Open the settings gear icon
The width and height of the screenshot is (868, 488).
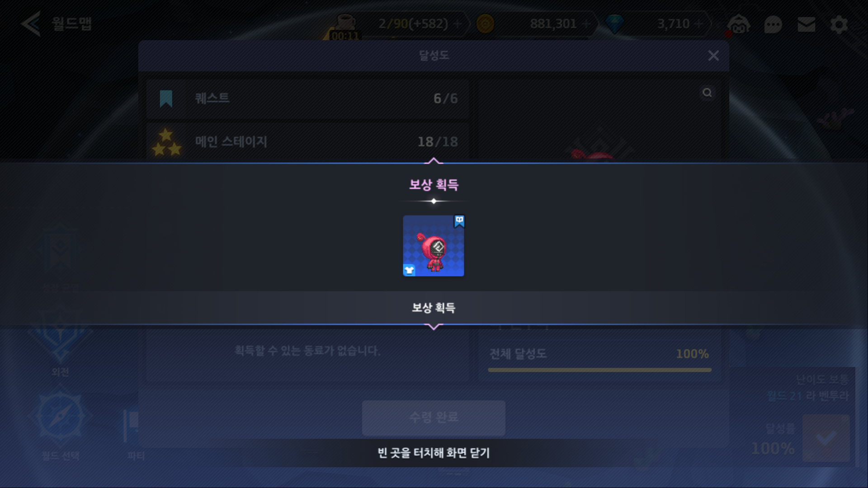pyautogui.click(x=839, y=24)
